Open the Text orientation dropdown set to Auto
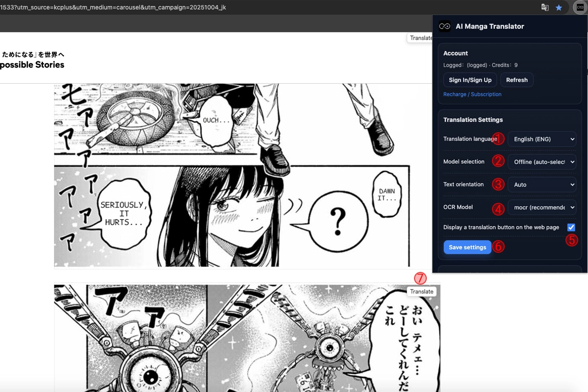This screenshot has width=588, height=392. [x=541, y=185]
